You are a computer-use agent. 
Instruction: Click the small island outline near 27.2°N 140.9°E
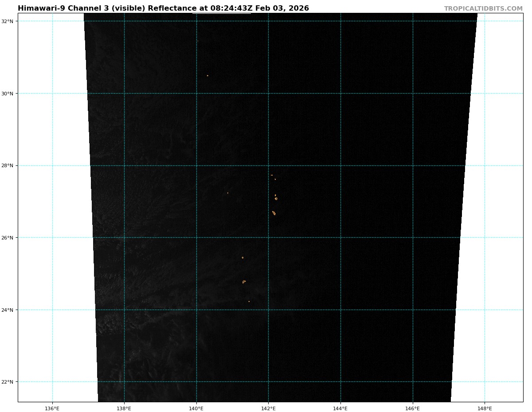tap(228, 193)
